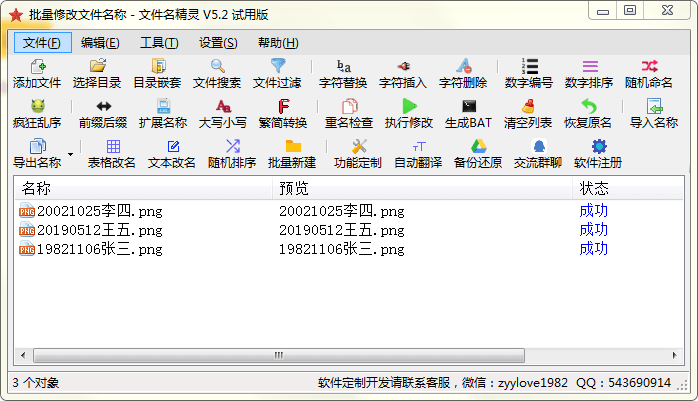The image size is (698, 401).
Task: Click 成功 status for 20021025李四.png
Action: pos(593,211)
